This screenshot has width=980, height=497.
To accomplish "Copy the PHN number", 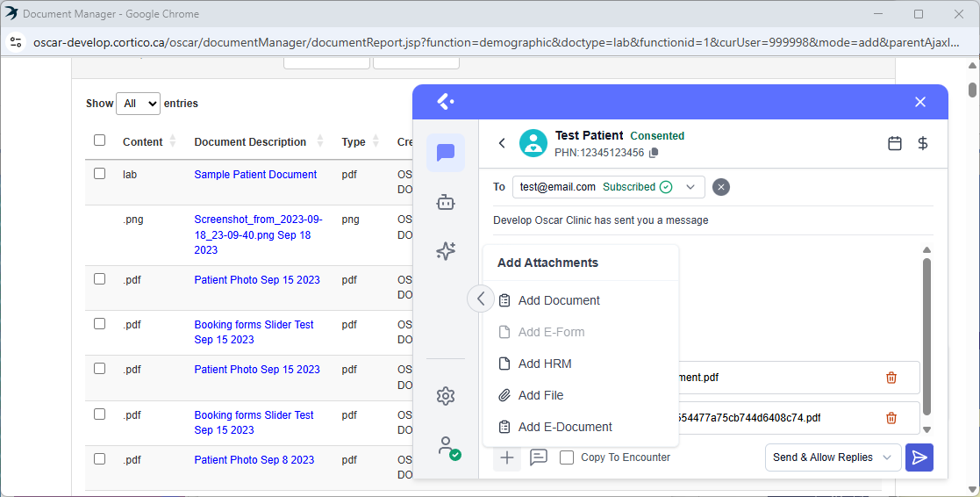I will pos(654,153).
